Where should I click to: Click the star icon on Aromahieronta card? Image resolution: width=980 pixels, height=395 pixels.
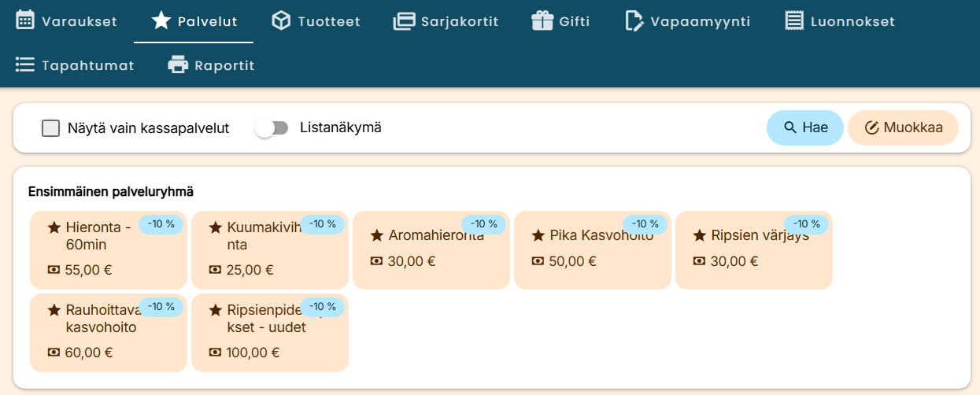(x=376, y=236)
